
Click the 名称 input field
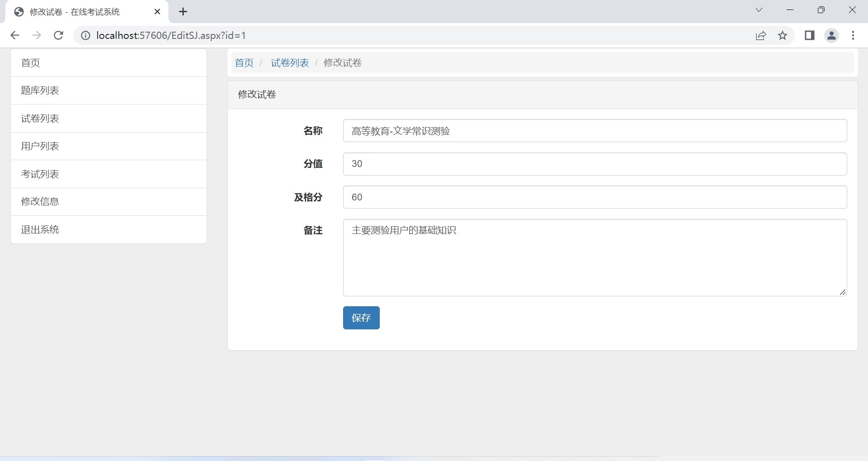594,131
